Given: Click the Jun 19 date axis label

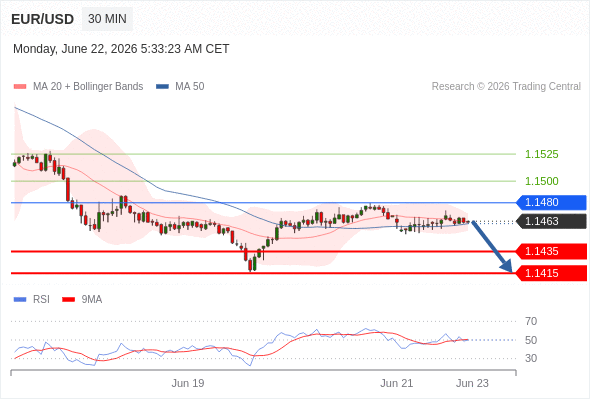Looking at the screenshot, I should [x=188, y=383].
